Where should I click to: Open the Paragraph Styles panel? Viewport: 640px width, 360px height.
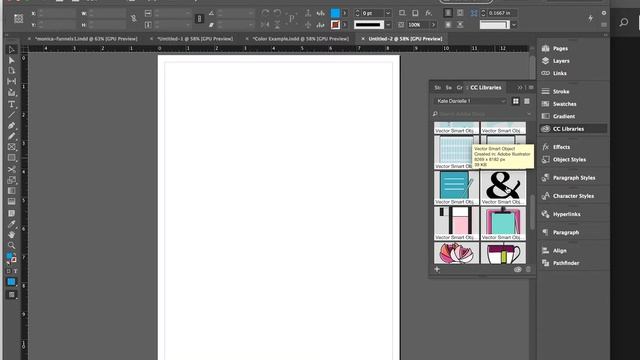tap(574, 178)
